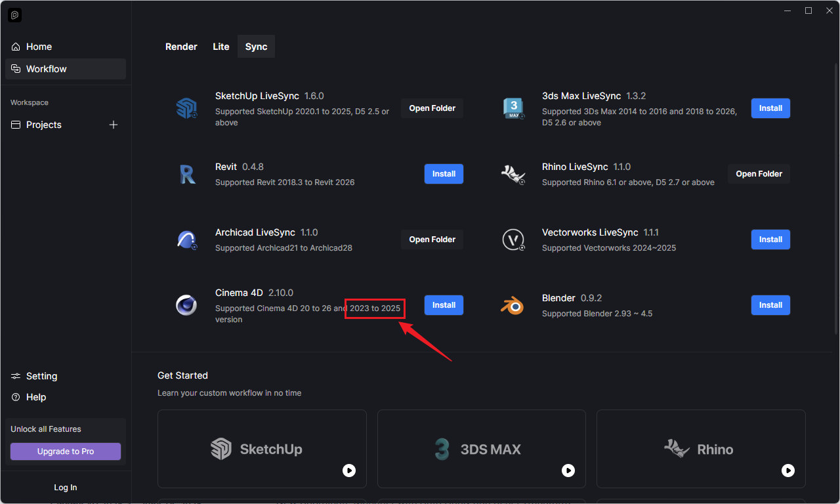Install the 3ds Max LiveSync plugin
Viewport: 840px width, 504px height.
[770, 108]
